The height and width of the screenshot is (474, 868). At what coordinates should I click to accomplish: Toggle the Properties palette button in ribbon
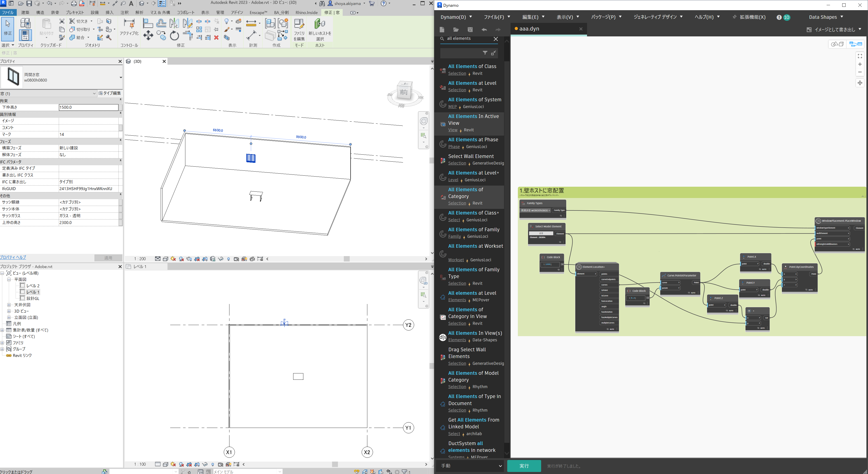[25, 35]
